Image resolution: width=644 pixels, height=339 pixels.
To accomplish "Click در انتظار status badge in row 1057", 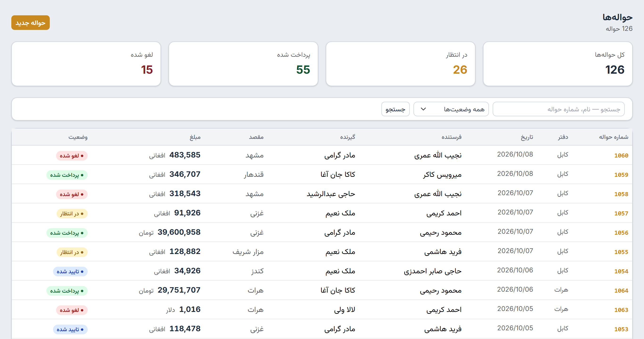I will tap(72, 214).
